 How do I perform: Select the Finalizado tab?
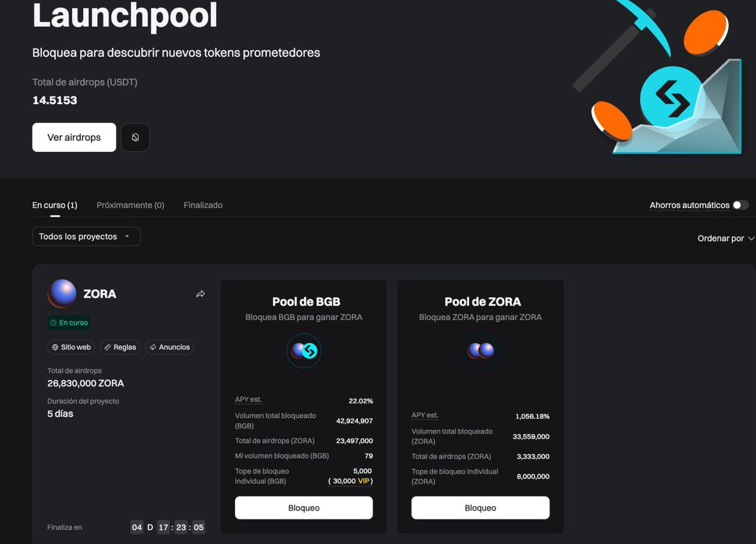click(x=203, y=205)
